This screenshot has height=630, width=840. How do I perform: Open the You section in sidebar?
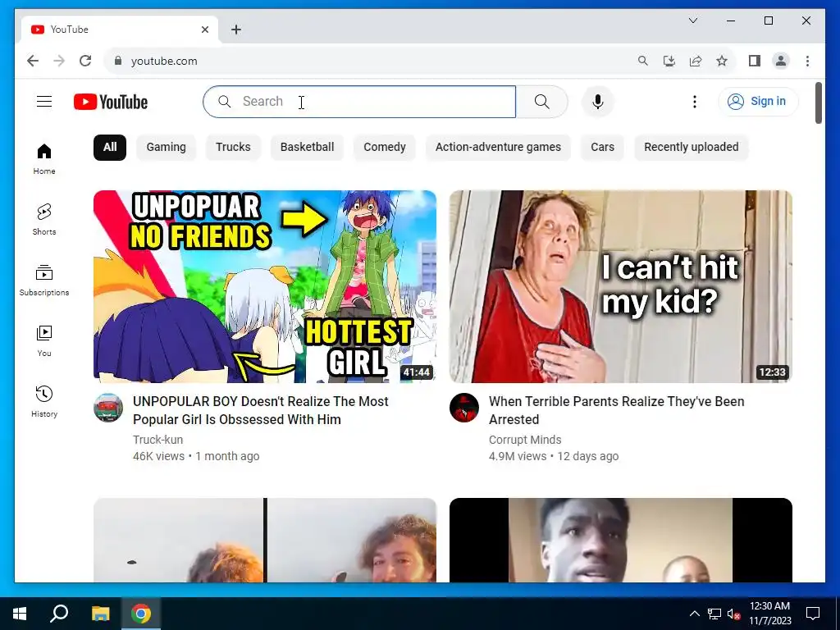[44, 340]
